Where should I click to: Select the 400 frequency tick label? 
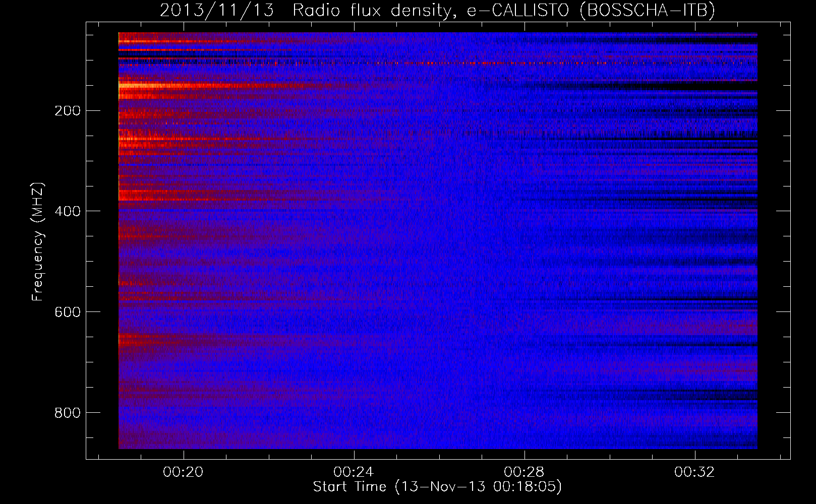pyautogui.click(x=68, y=211)
